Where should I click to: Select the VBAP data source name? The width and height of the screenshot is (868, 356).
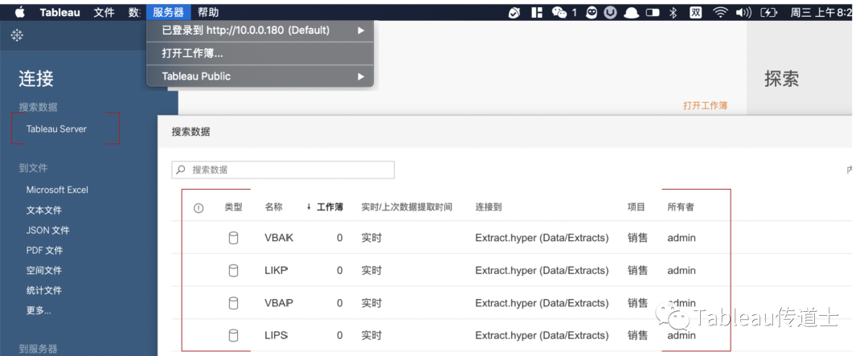coord(279,303)
